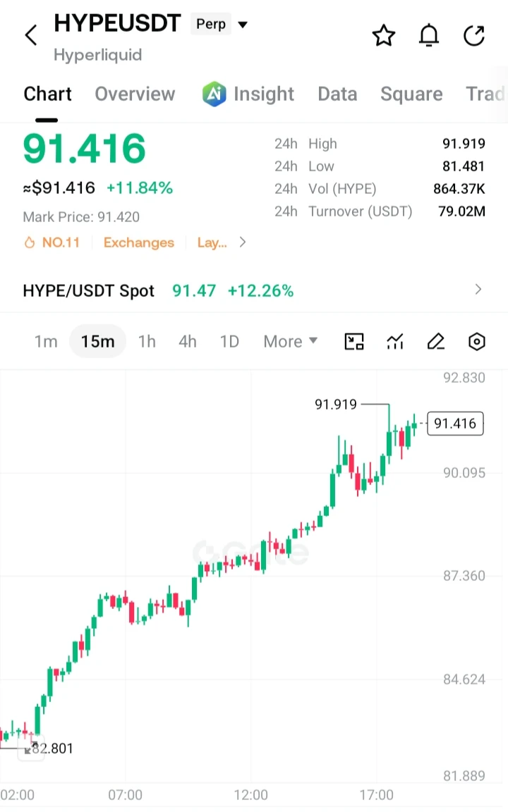Tap the 24h High value 91.919
The height and width of the screenshot is (812, 508).
464,144
